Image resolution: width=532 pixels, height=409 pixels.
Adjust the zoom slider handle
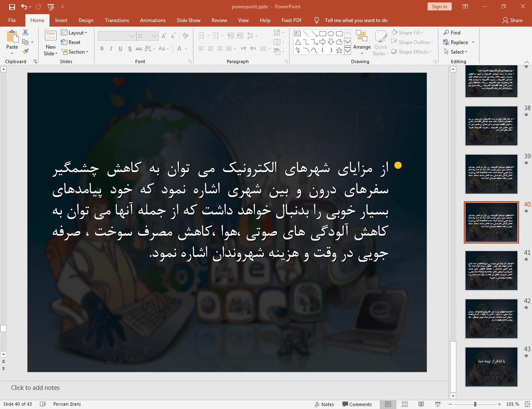475,404
